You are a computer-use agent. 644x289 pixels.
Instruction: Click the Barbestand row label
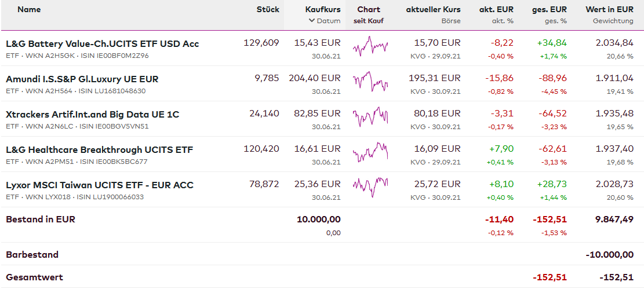click(x=32, y=254)
